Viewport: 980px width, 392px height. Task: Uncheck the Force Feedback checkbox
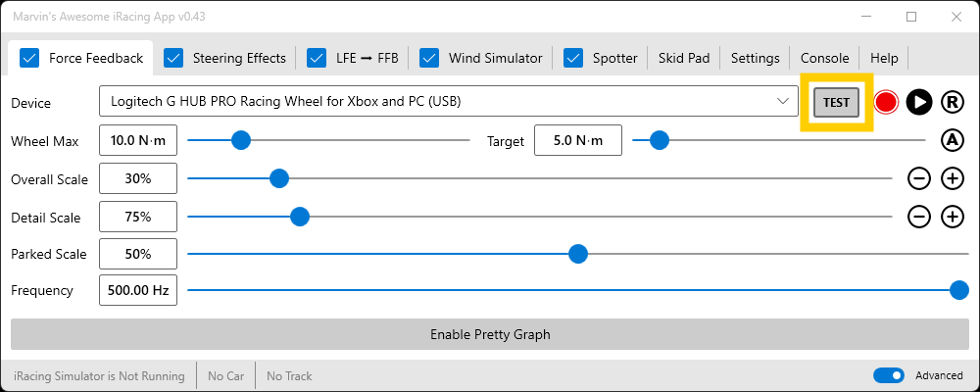[x=29, y=58]
